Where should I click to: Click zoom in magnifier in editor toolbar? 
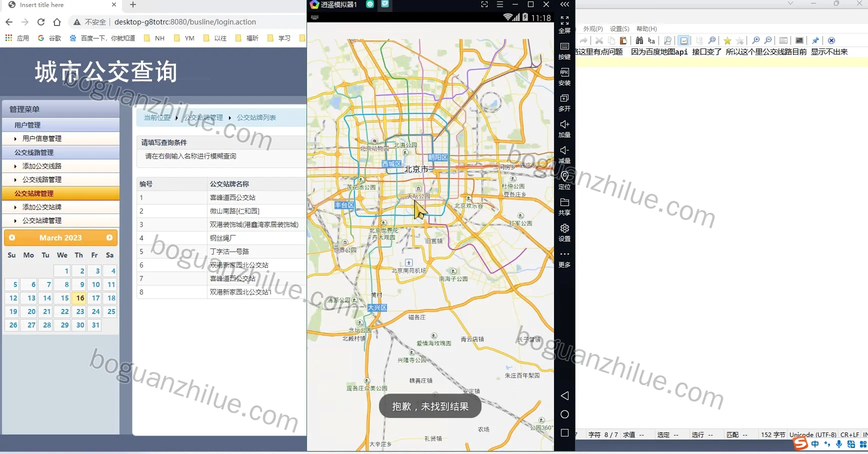[756, 40]
